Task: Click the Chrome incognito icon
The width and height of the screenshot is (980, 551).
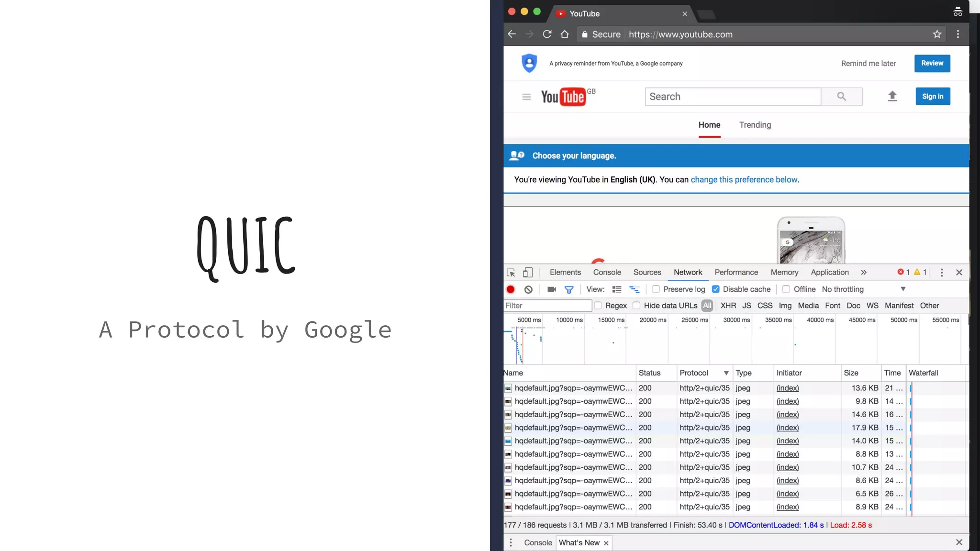Action: coord(958,11)
